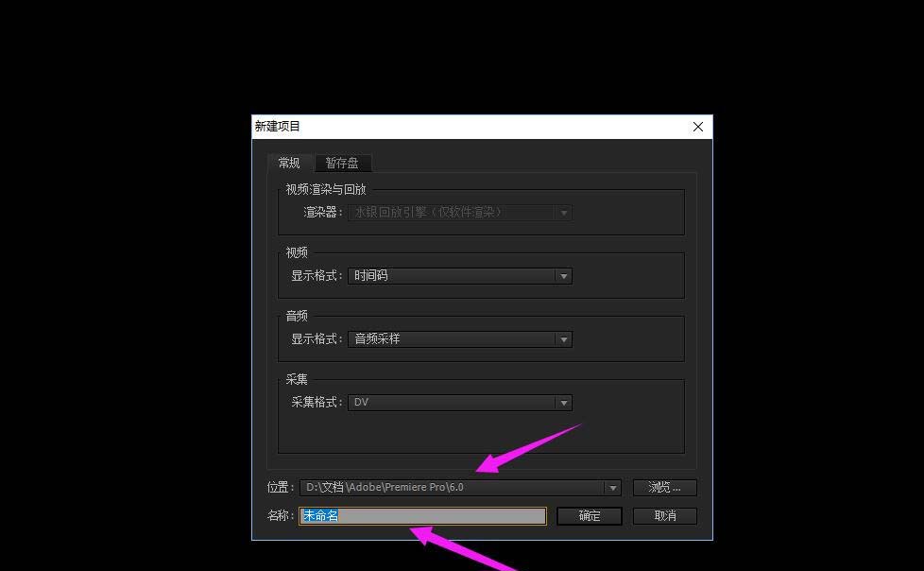Switch to the 暂存盘 tab
Viewport: 924px width, 571px height.
click(342, 163)
